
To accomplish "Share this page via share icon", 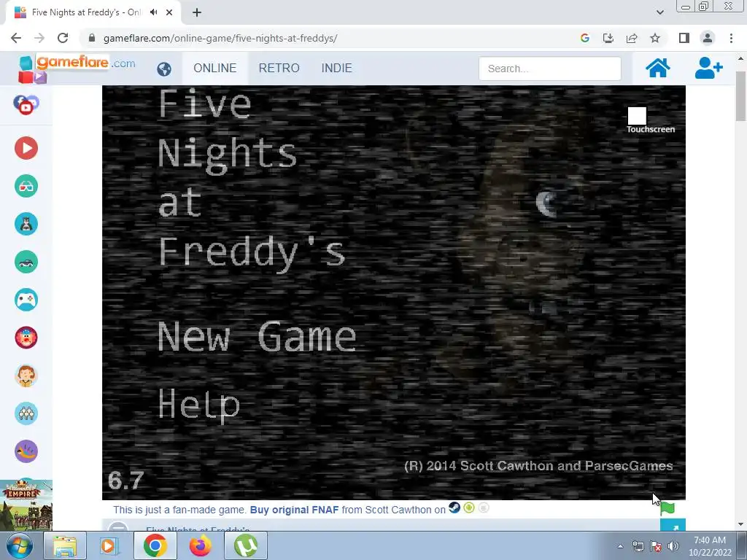I will point(632,38).
